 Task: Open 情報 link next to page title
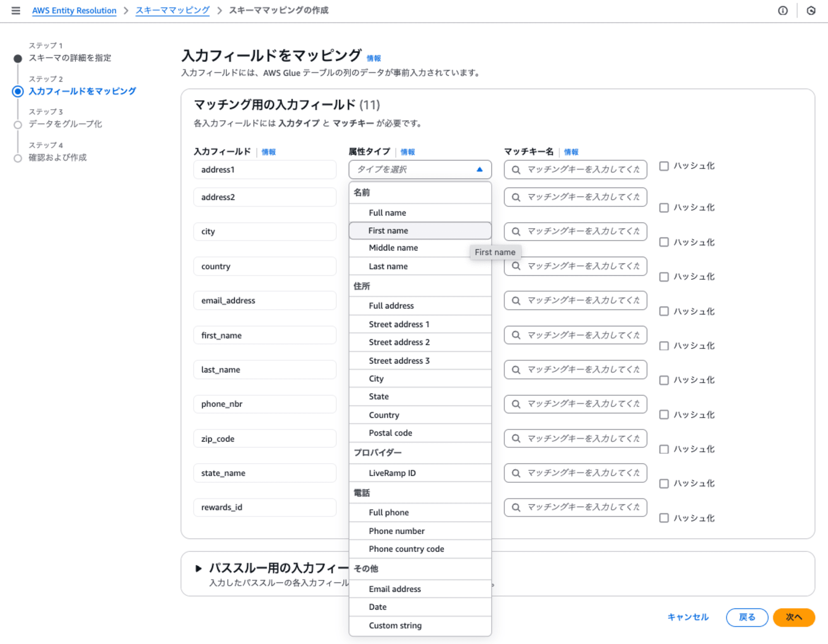coord(374,58)
